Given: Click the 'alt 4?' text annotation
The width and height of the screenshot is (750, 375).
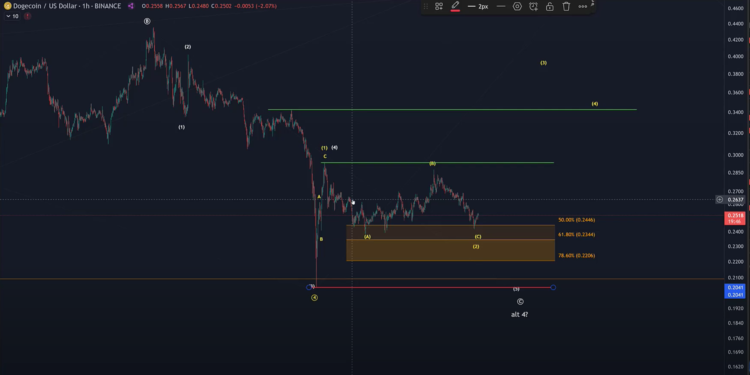Looking at the screenshot, I should tap(519, 314).
